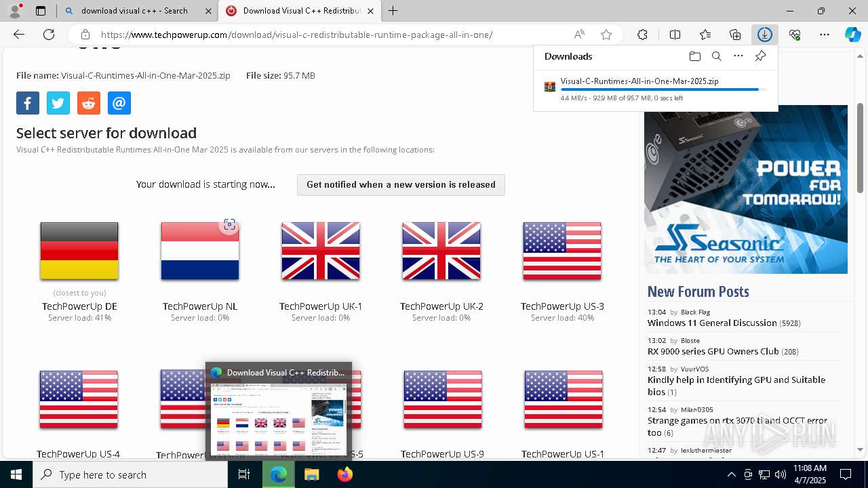Open 'Windows 11 General Discussion' forum post

click(712, 323)
